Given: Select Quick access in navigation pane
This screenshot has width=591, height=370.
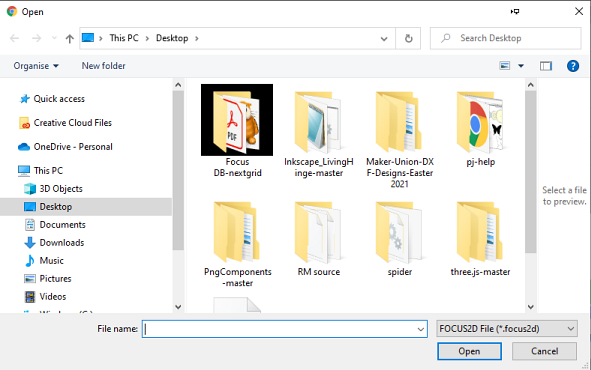Looking at the screenshot, I should pos(59,99).
